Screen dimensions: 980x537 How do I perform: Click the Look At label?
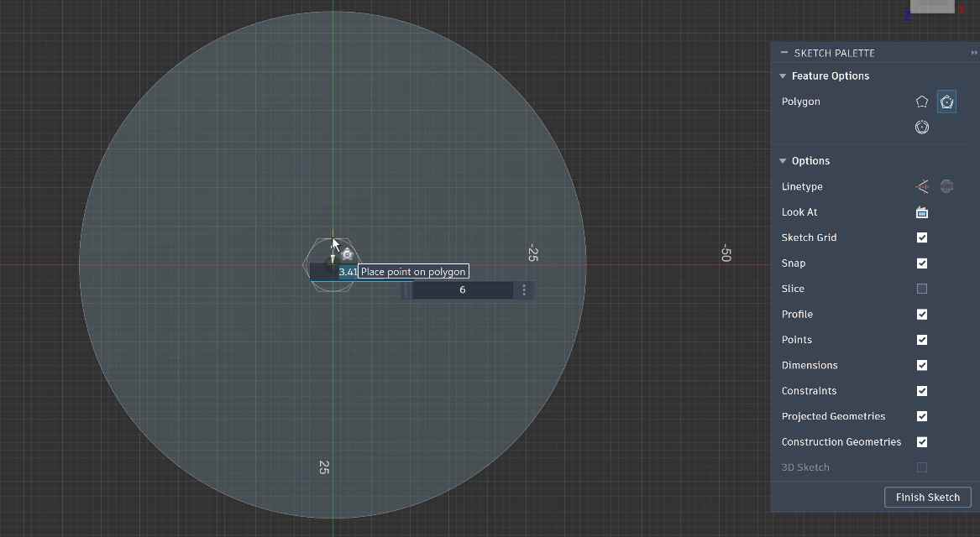[799, 212]
